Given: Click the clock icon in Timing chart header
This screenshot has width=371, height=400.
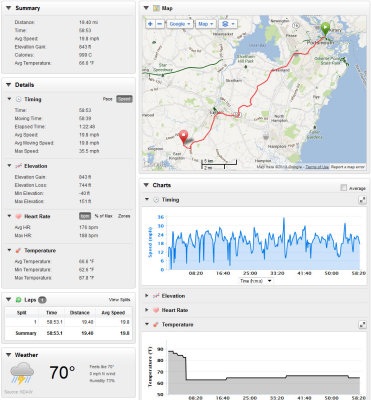Looking at the screenshot, I should coord(156,200).
